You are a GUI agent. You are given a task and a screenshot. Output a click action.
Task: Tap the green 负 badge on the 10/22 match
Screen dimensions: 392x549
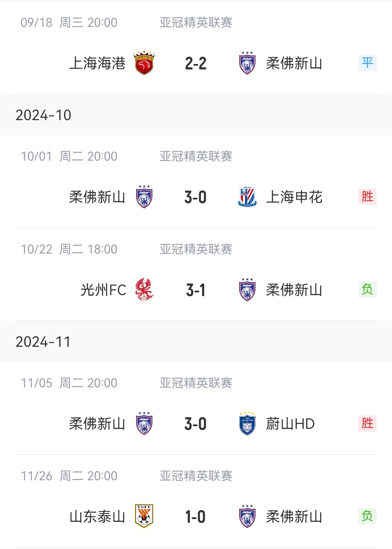367,290
